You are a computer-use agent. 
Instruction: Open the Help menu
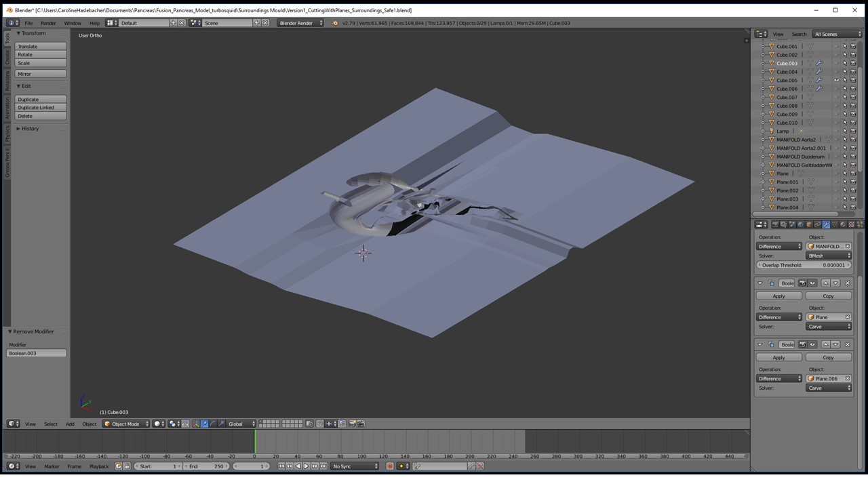(94, 22)
